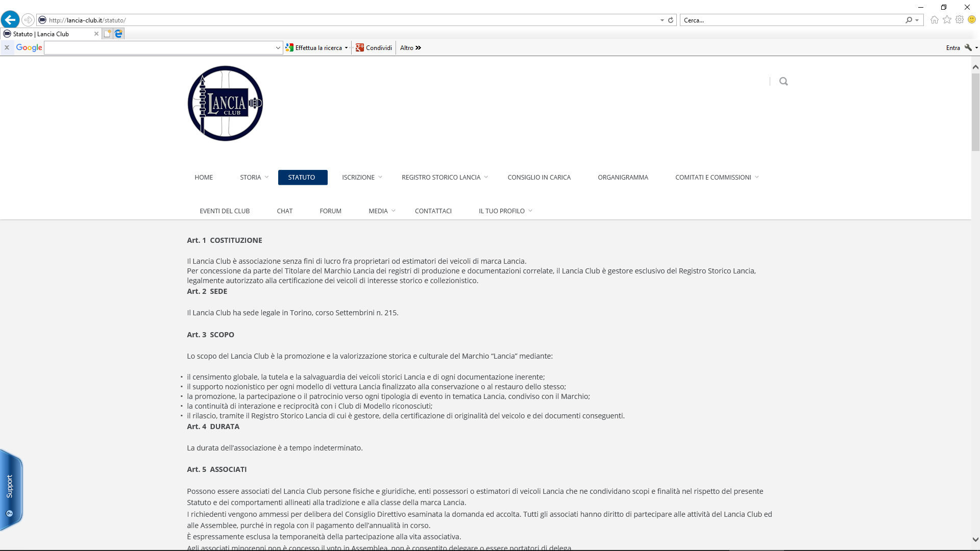Expand the REGISTRO STORICO LANCIA chevron
Screen dimensions: 980x551
[x=486, y=177]
